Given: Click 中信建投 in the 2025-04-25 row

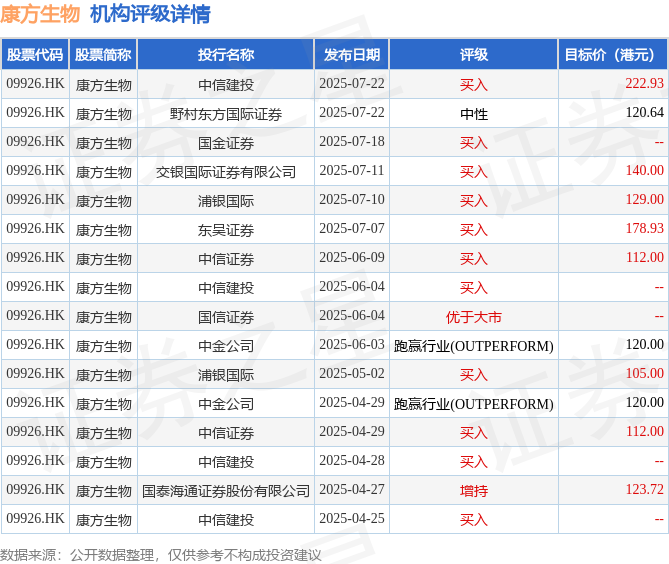Looking at the screenshot, I should (226, 520).
